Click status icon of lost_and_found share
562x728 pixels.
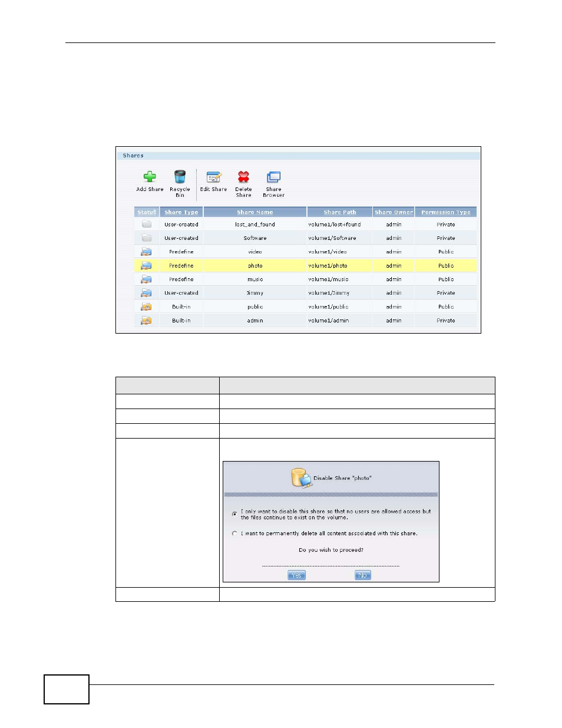147,224
